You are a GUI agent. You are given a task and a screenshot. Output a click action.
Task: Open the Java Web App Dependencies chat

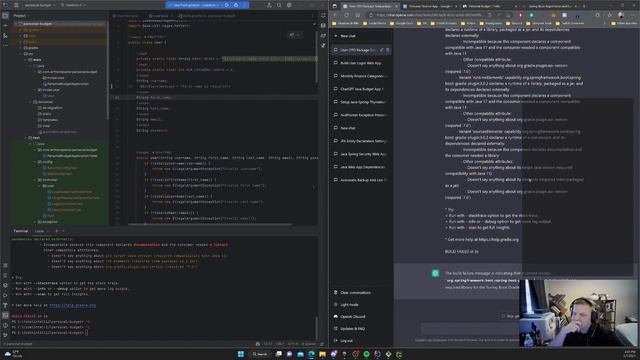point(361,167)
